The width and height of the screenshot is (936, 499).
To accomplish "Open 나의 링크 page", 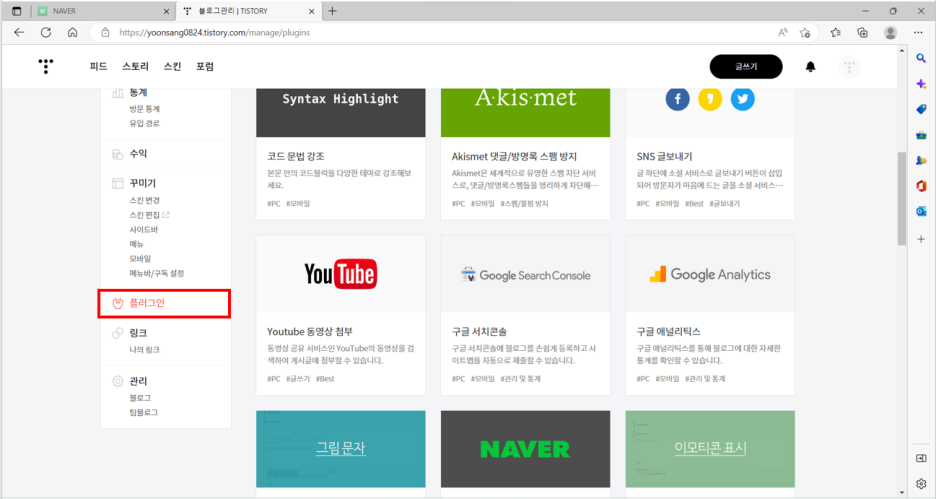I will pyautogui.click(x=144, y=349).
